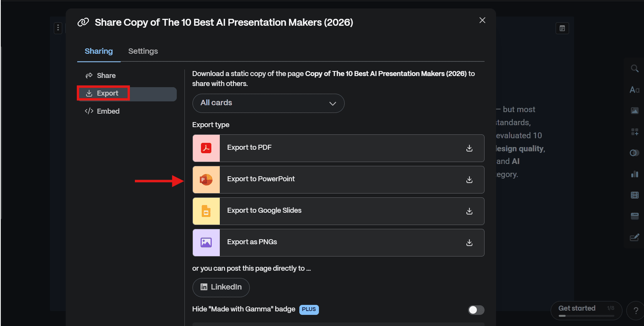Click the PNG image icon

206,242
